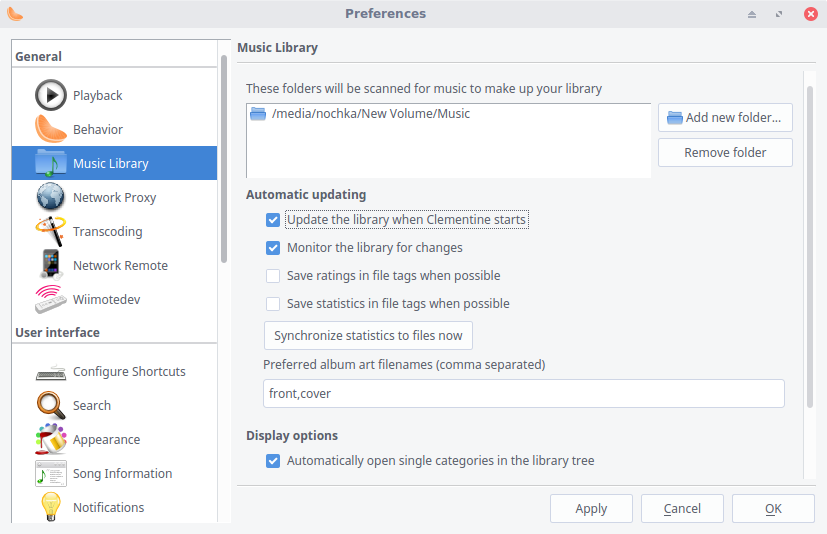827x534 pixels.
Task: Disable Update the library when Clementine starts
Action: [273, 220]
